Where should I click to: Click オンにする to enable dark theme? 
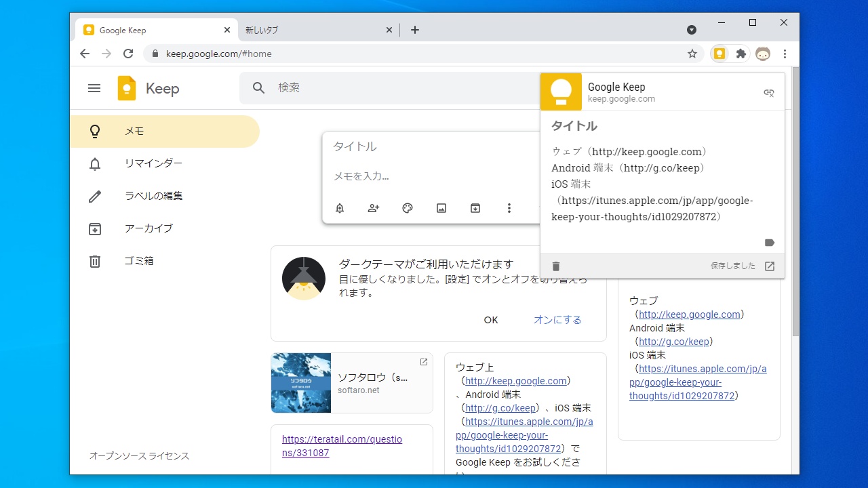557,320
